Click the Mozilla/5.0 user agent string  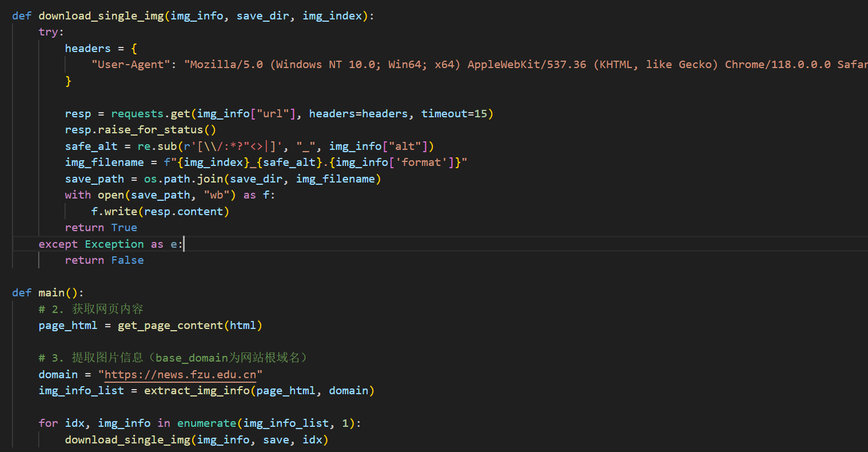(x=526, y=65)
